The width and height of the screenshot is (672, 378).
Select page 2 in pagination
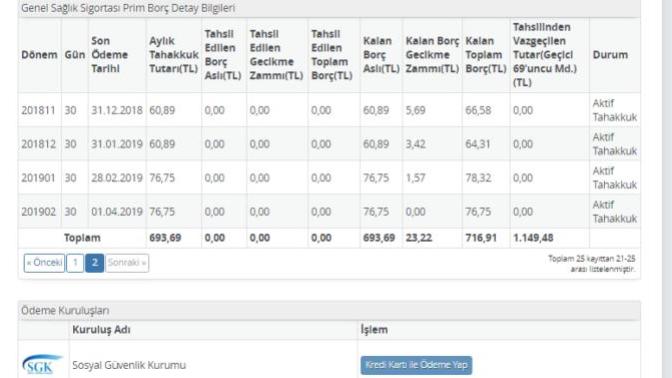point(94,263)
